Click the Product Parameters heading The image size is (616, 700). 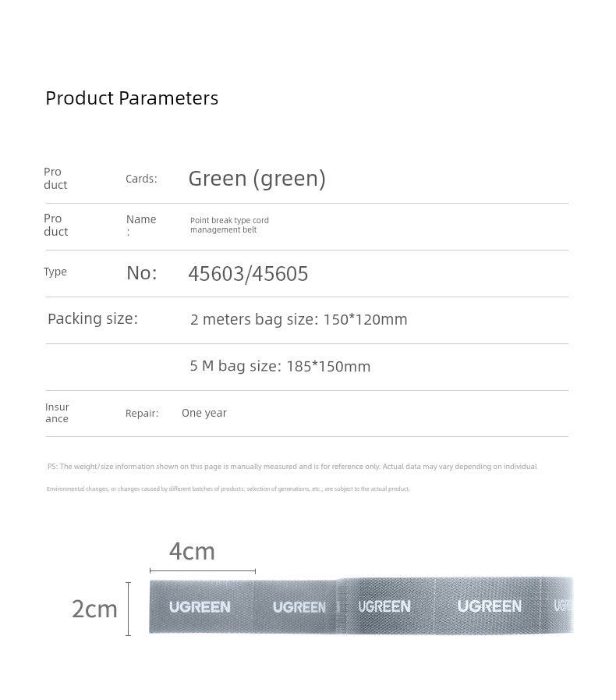coord(132,98)
